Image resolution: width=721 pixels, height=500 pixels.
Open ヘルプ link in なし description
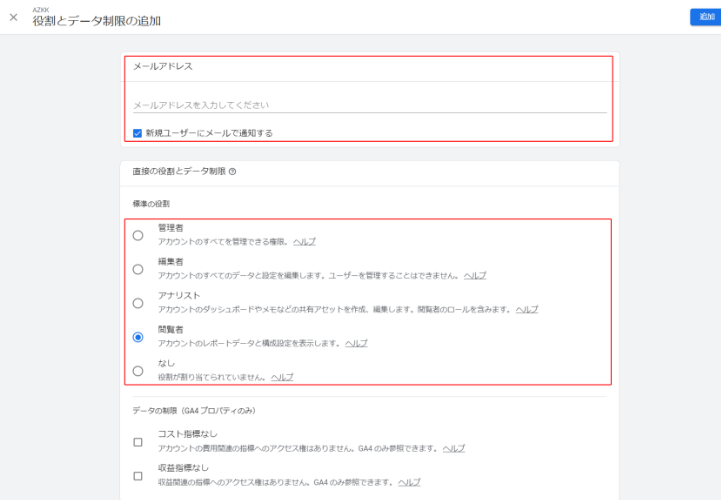(282, 377)
